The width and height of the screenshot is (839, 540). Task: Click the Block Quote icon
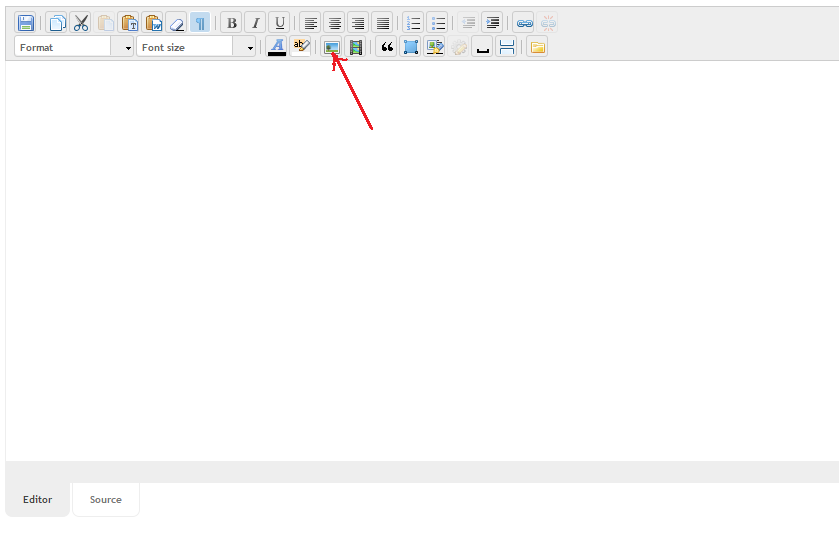[387, 47]
